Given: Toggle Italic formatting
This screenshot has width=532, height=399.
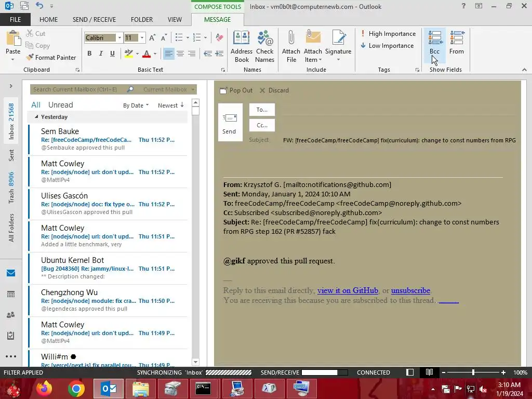Looking at the screenshot, I should 101,54.
